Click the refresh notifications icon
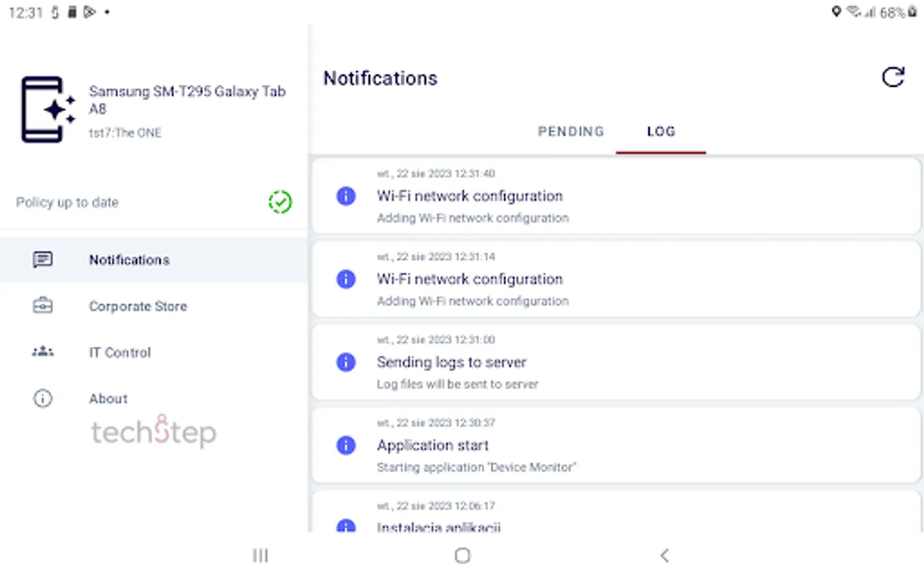The image size is (924, 578). pyautogui.click(x=893, y=78)
